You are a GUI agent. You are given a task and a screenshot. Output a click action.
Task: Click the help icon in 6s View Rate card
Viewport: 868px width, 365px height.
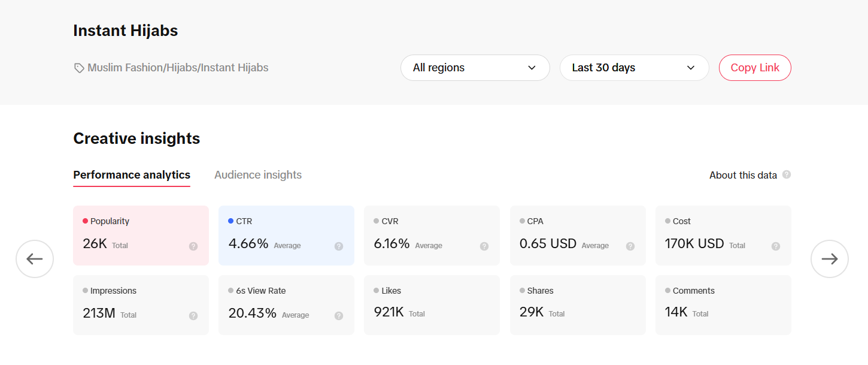339,315
